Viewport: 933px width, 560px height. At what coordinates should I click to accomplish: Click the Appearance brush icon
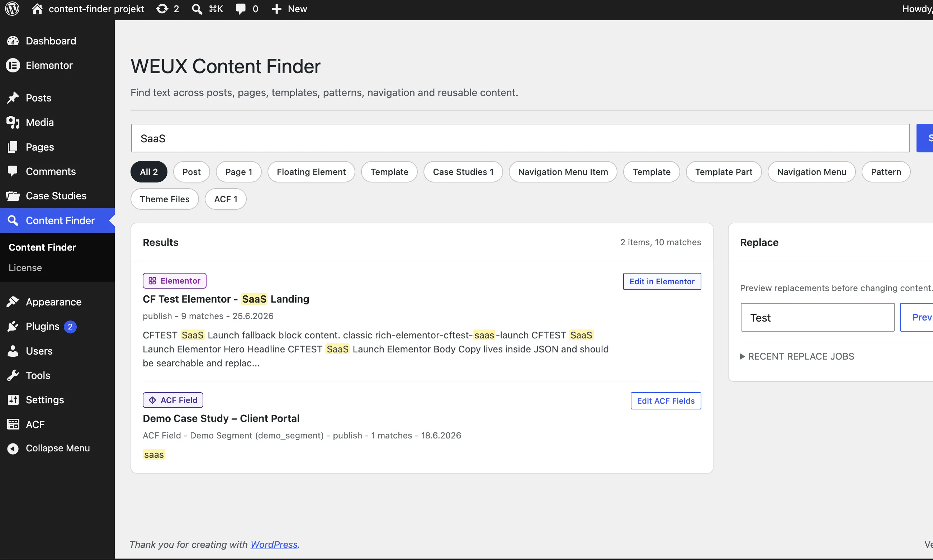click(x=13, y=302)
